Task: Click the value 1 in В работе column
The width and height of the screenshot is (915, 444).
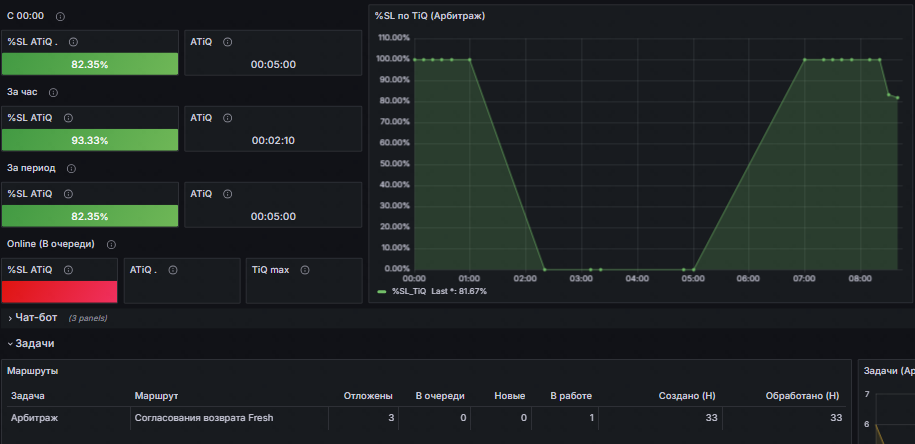Action: pos(591,418)
